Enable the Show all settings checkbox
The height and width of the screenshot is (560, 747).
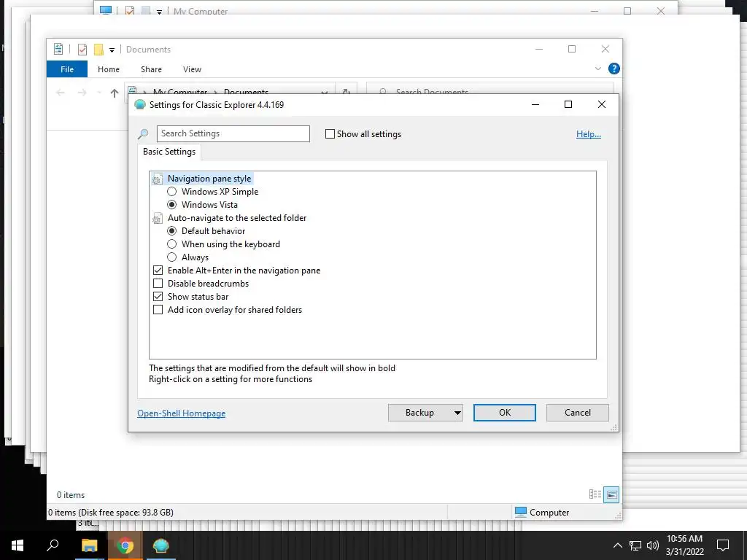(x=330, y=134)
